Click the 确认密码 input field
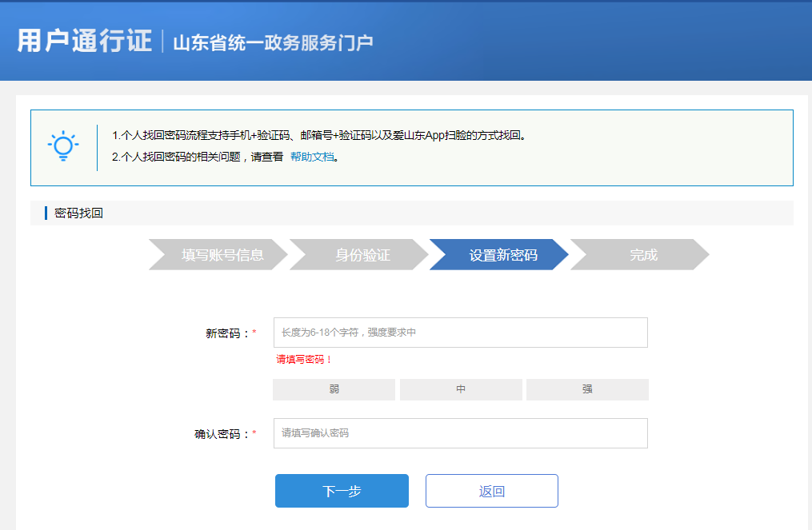Viewport: 812px width, 530px height. point(461,432)
